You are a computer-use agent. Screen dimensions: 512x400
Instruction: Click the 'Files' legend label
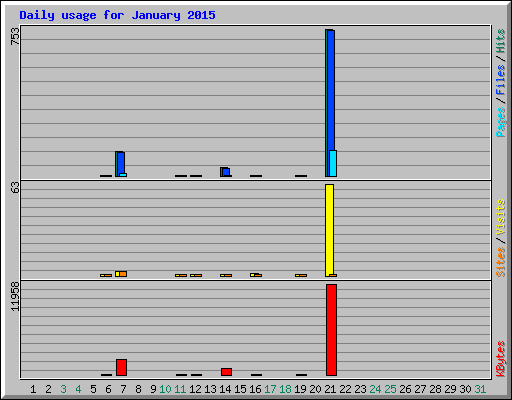click(501, 80)
